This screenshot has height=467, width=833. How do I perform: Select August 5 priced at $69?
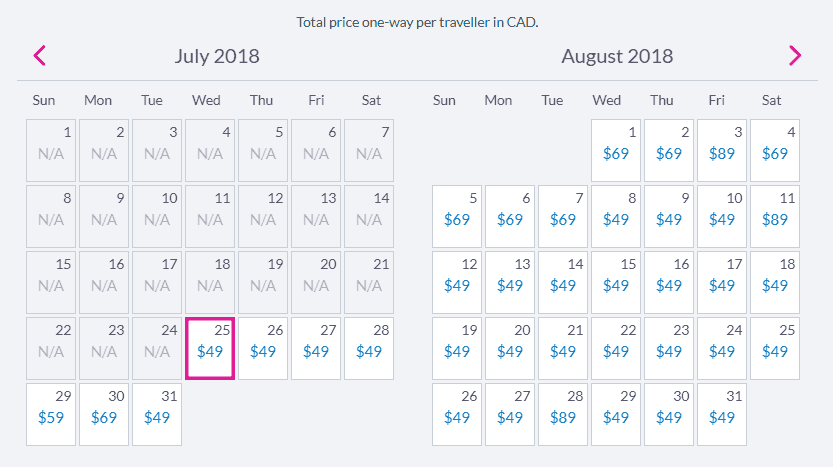(457, 216)
